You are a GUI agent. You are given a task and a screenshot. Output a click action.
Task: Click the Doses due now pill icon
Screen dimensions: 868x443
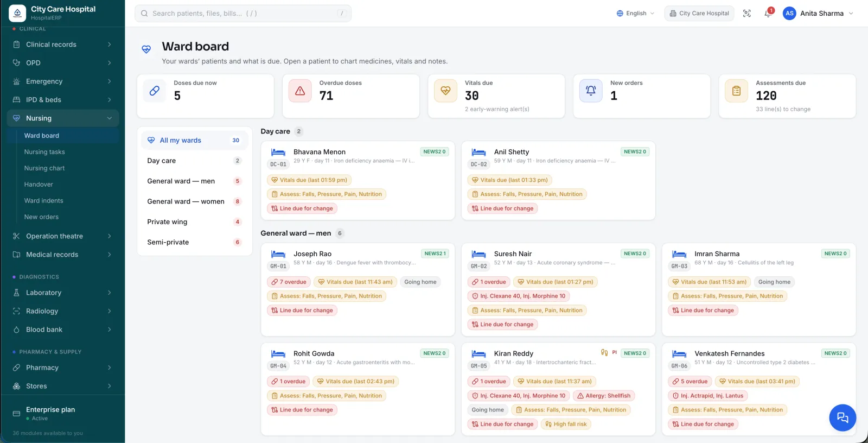155,91
